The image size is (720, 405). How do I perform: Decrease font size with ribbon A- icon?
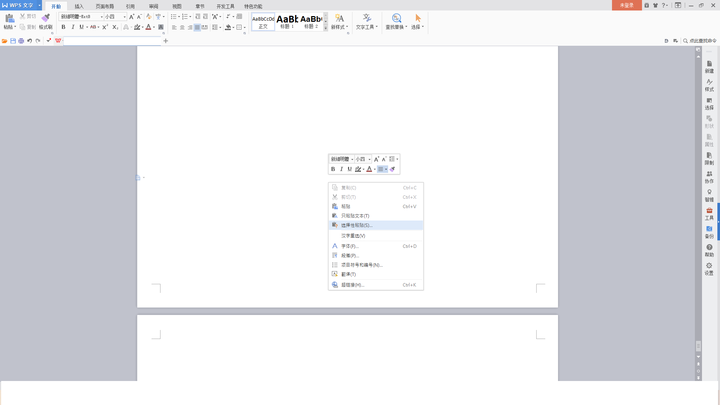(x=140, y=17)
